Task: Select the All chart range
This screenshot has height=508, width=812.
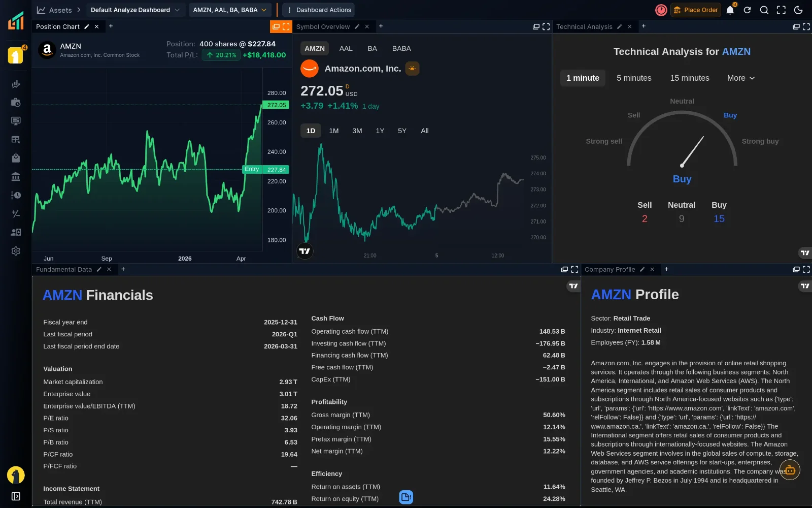Action: click(x=425, y=131)
